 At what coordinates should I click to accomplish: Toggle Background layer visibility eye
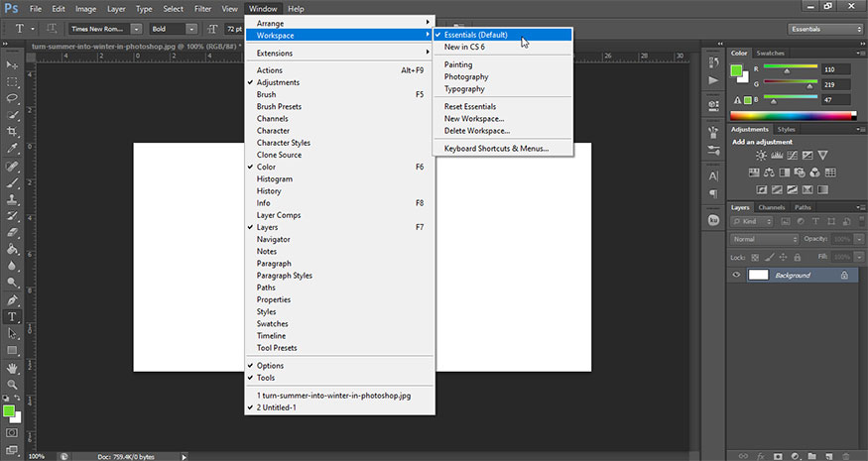[x=736, y=275]
